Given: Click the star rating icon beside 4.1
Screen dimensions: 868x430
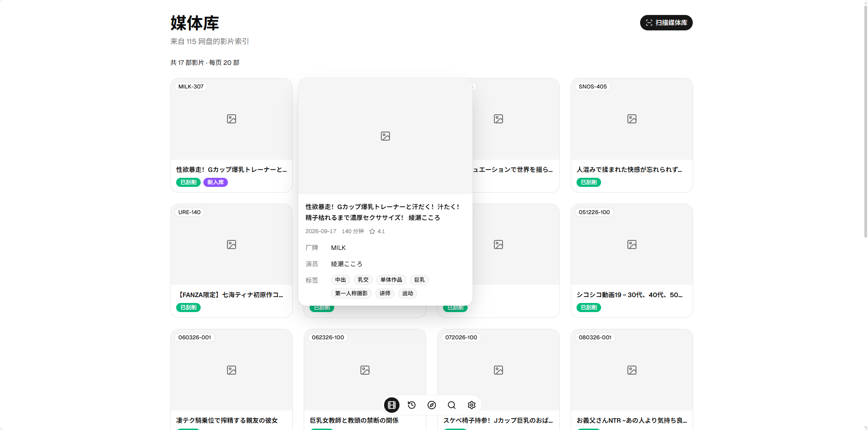Looking at the screenshot, I should pos(372,231).
